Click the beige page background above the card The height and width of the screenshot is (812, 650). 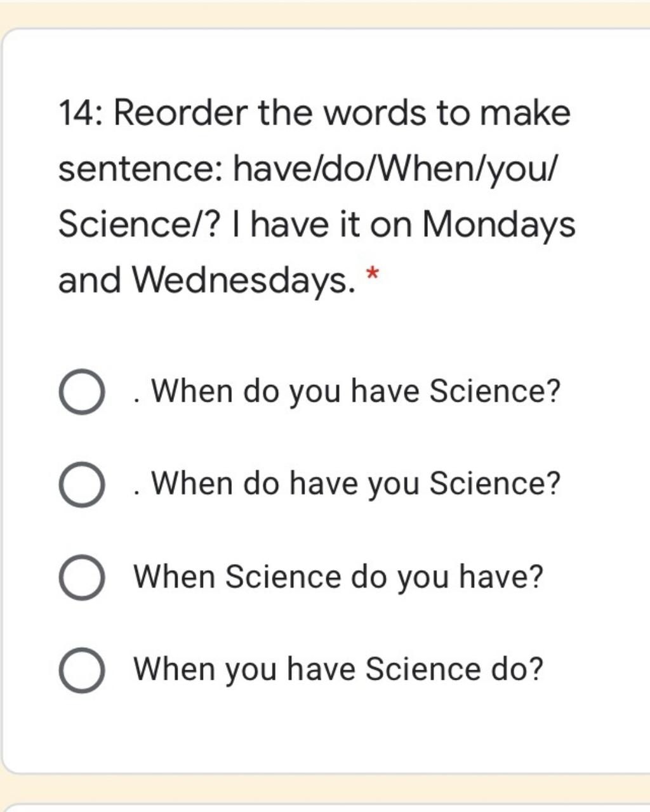coord(325,13)
